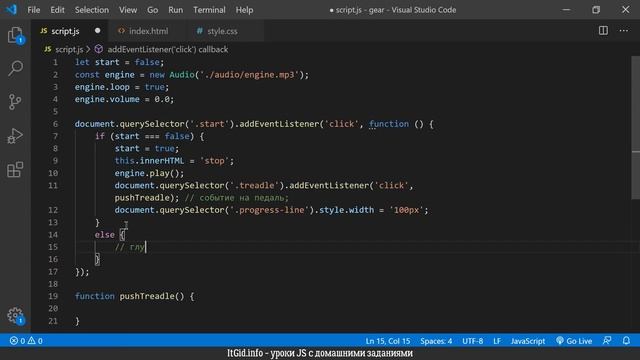Open the Search view
This screenshot has height=360, width=640.
15,68
